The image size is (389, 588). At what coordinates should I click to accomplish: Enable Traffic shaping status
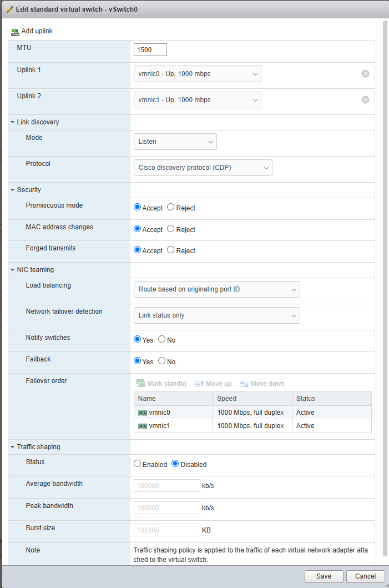138,464
